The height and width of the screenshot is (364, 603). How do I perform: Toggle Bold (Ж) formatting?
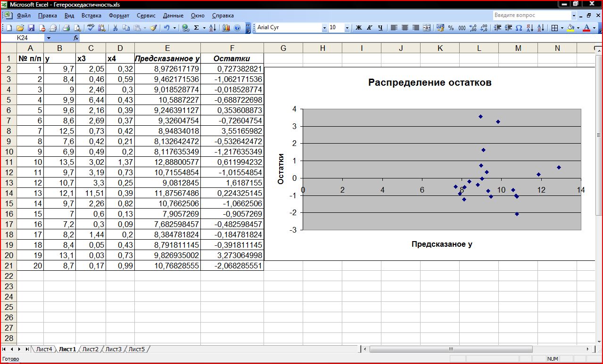click(x=359, y=28)
